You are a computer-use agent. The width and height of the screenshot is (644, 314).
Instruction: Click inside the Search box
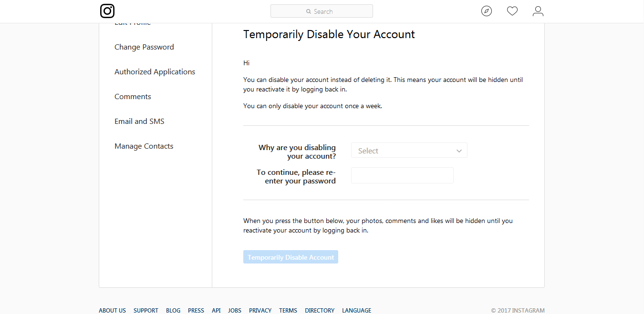pyautogui.click(x=322, y=11)
